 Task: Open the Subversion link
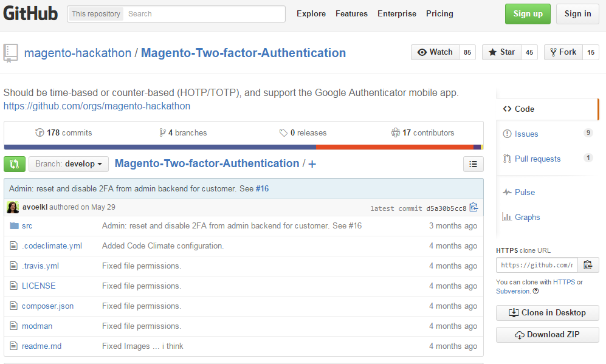click(x=513, y=291)
